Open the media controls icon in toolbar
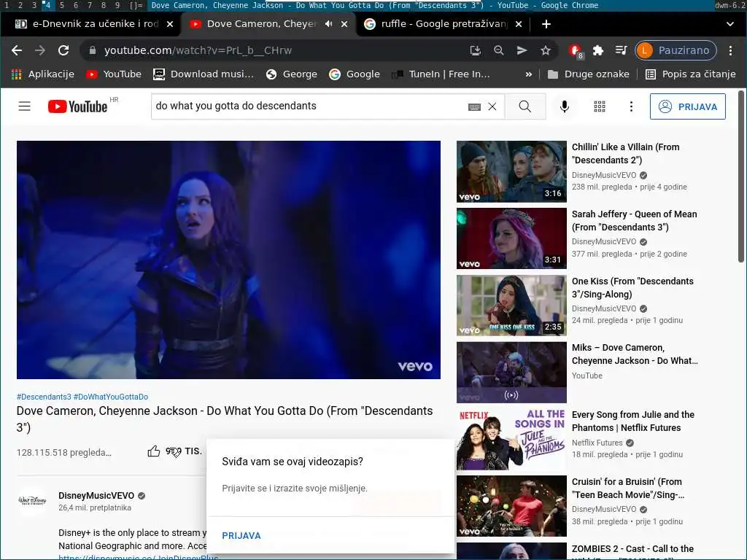The image size is (747, 560). tap(621, 50)
